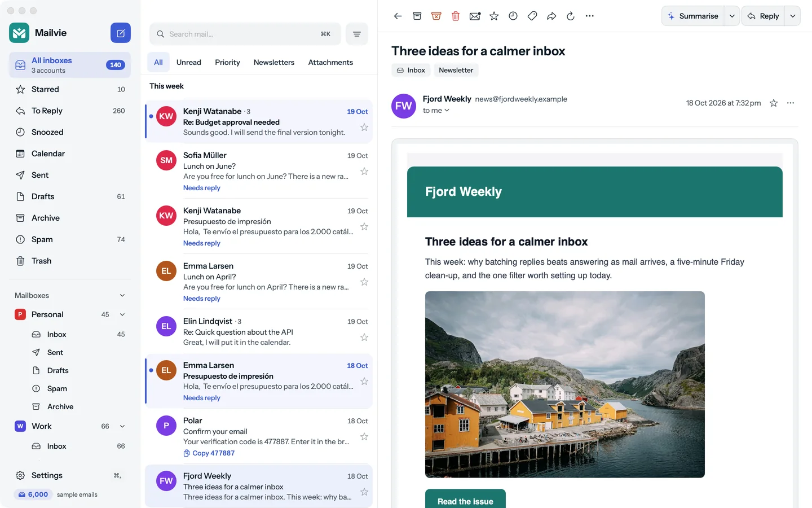Switch to Unread tab
The width and height of the screenshot is (812, 508).
point(189,62)
